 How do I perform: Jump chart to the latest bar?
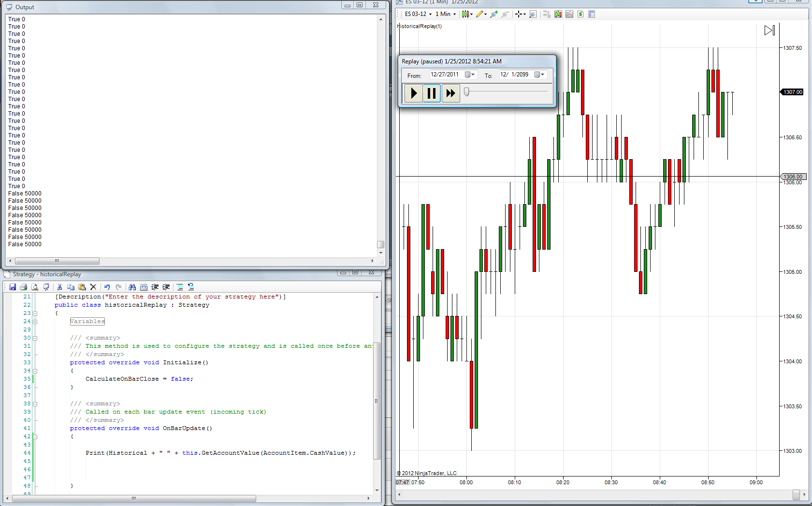[770, 30]
